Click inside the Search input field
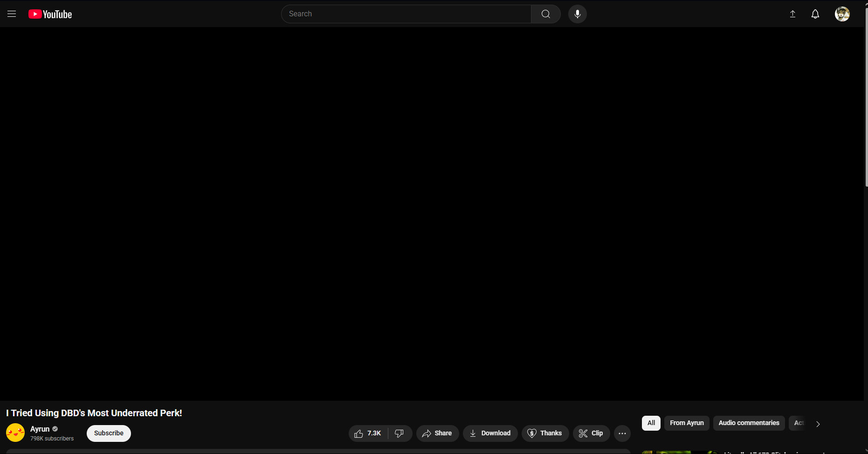Image resolution: width=868 pixels, height=454 pixels. pyautogui.click(x=406, y=14)
